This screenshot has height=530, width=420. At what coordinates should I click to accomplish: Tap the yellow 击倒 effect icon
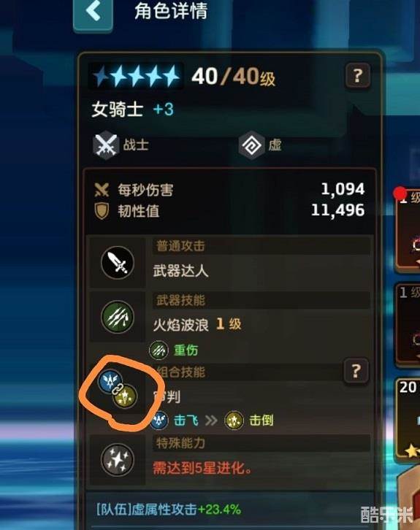coord(234,420)
